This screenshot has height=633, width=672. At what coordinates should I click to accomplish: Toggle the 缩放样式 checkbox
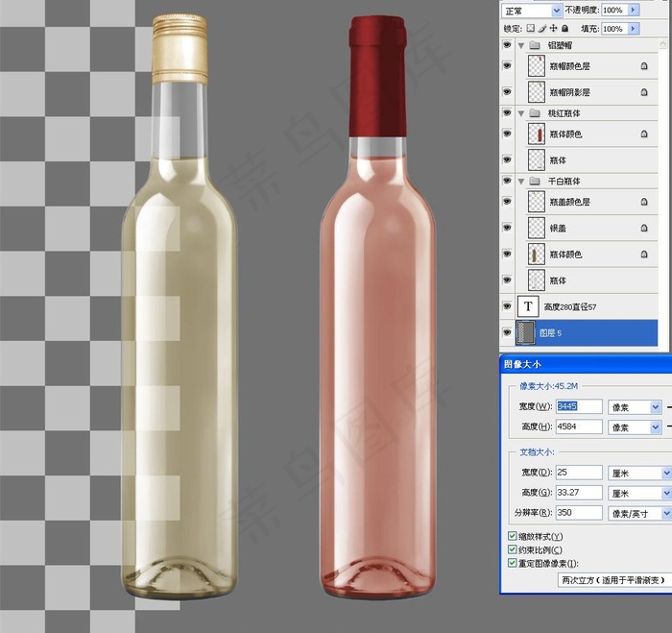click(x=512, y=536)
